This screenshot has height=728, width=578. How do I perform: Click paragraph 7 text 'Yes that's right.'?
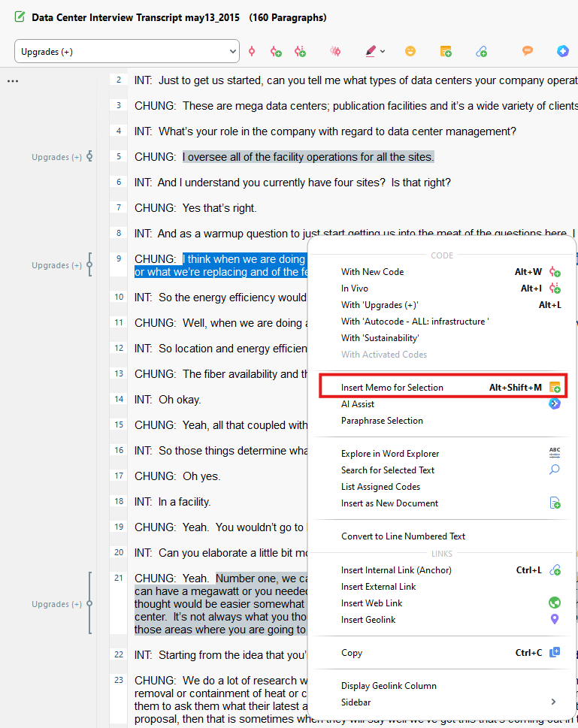click(219, 208)
